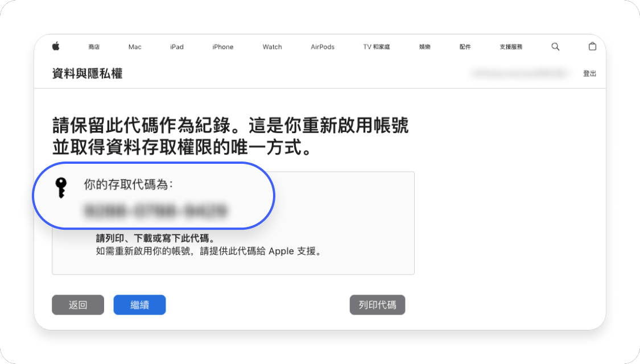
Task: Open the Watch nav menu item
Action: click(272, 47)
